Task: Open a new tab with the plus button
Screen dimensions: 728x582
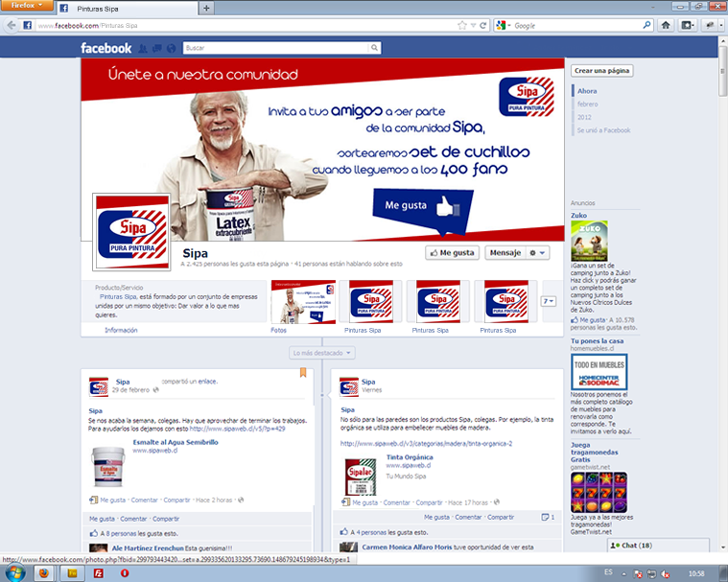Action: point(206,8)
